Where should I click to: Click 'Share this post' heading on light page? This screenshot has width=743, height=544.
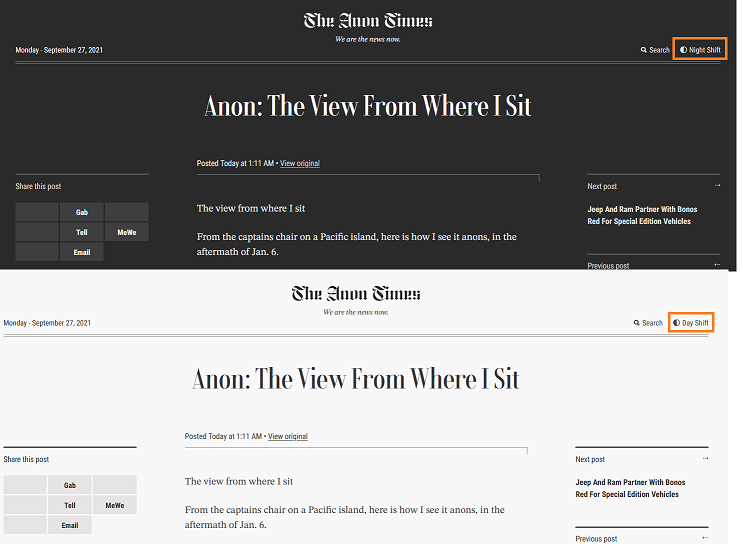coord(26,459)
